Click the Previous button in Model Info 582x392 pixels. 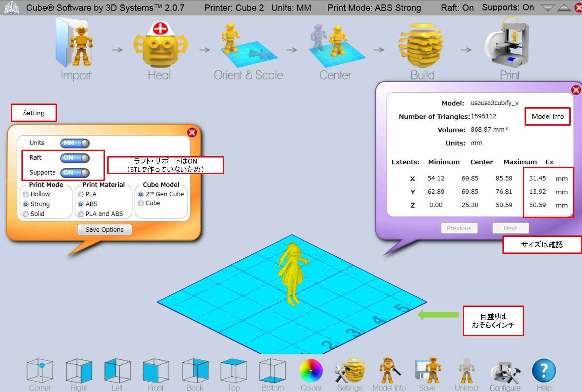click(459, 228)
